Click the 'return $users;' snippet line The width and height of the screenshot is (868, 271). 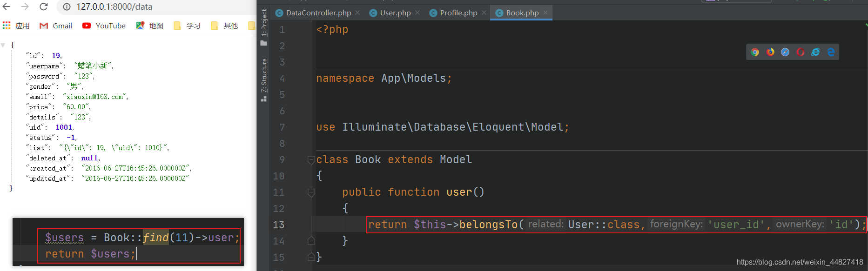point(90,254)
